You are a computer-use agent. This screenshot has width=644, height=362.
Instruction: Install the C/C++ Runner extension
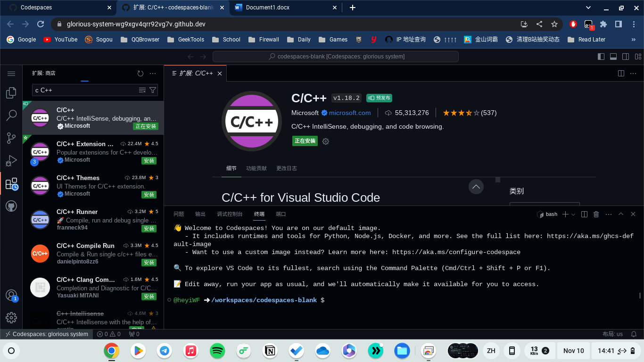(149, 229)
